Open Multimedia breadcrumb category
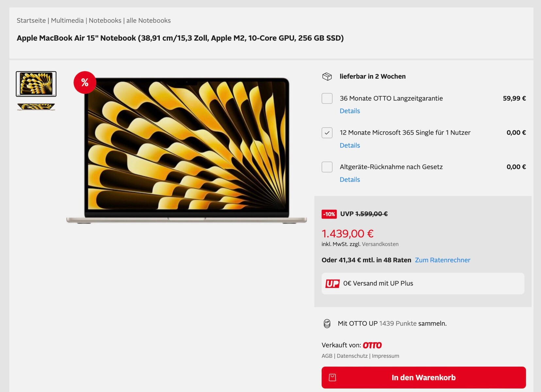 [x=67, y=21]
